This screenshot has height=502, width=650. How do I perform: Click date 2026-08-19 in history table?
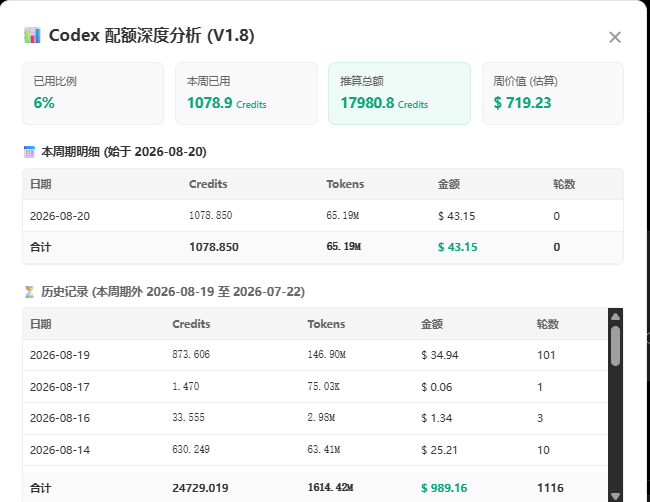60,355
